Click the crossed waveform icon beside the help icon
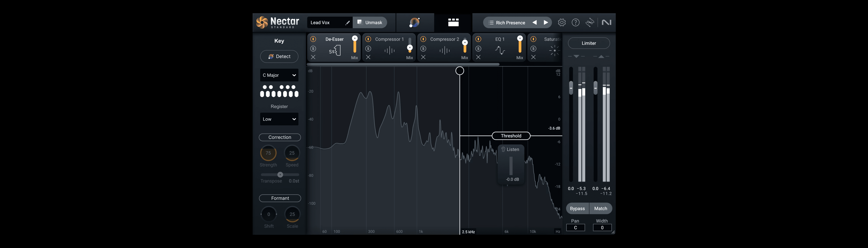The width and height of the screenshot is (868, 248). point(590,23)
